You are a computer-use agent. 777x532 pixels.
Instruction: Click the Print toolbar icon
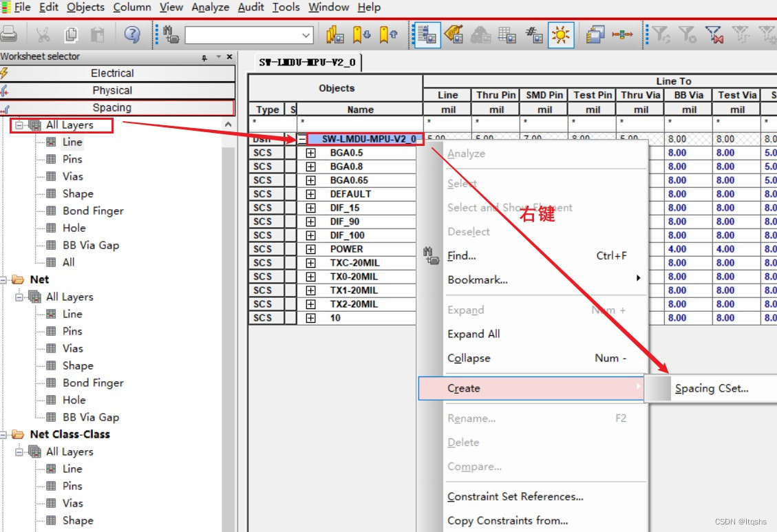[x=9, y=34]
